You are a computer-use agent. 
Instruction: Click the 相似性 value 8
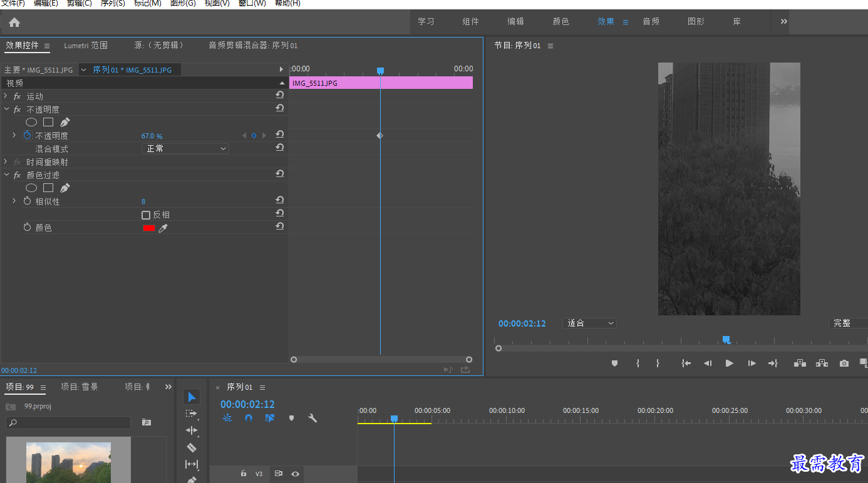coord(143,201)
